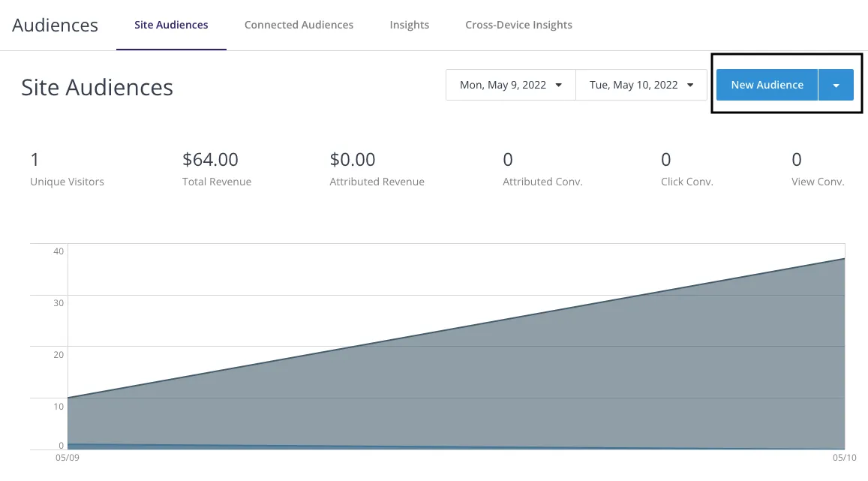Open the Tue, May 10, 2022 end date dropdown
Image resolution: width=868 pixels, height=481 pixels.
(641, 85)
